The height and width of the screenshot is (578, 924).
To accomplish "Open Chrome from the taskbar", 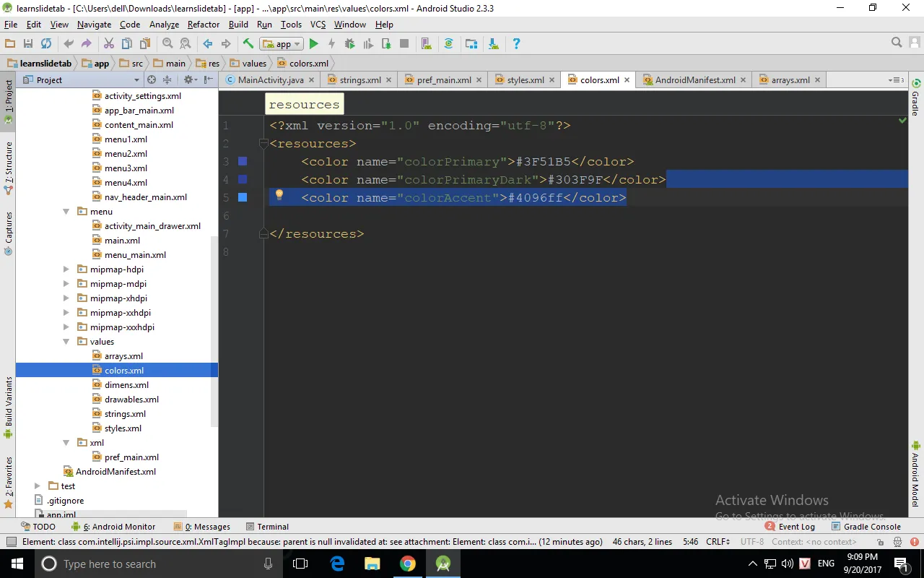I will [408, 564].
